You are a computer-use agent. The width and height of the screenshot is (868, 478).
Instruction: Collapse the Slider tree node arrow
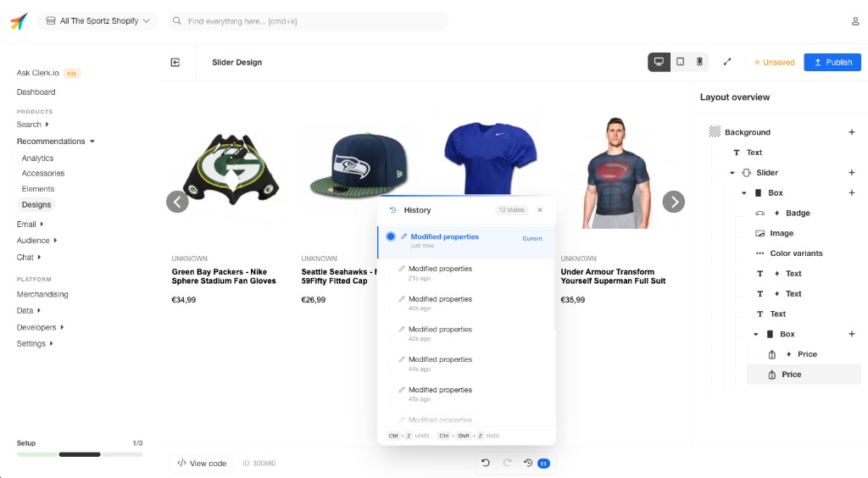[732, 173]
